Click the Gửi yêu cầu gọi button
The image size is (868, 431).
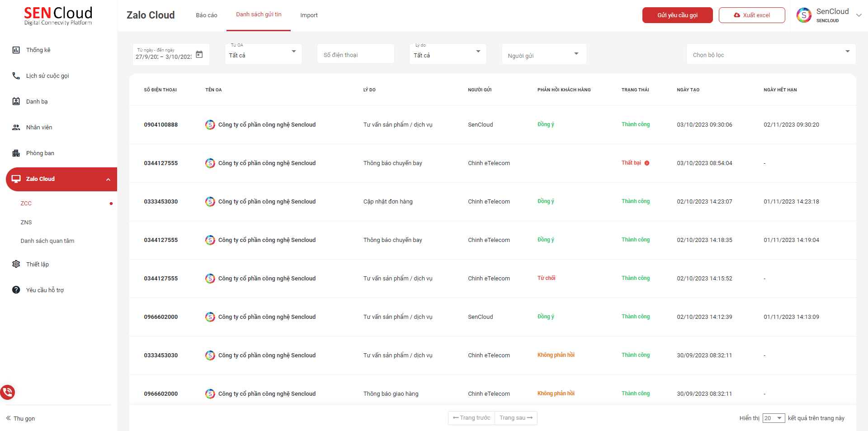coord(677,15)
